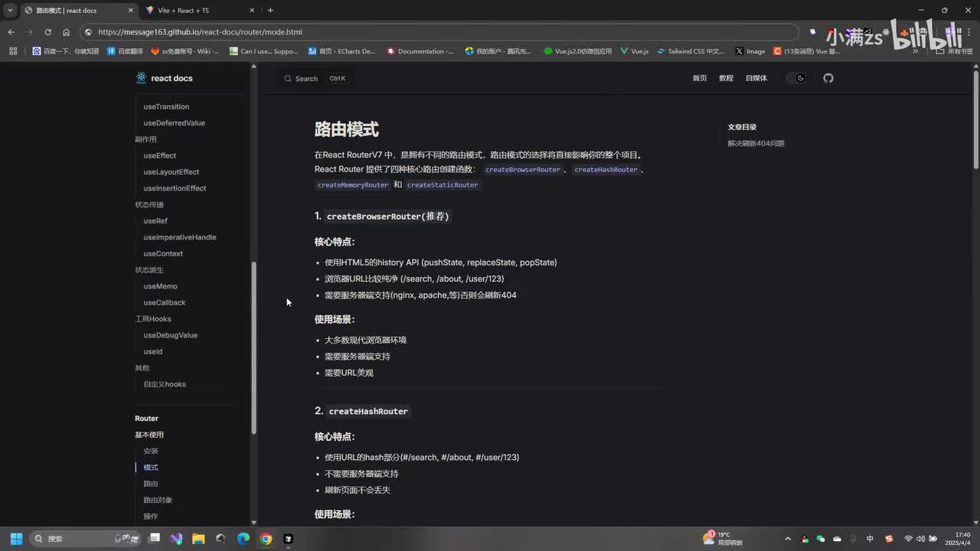Open useId in the sidebar
980x551 pixels.
pos(152,351)
